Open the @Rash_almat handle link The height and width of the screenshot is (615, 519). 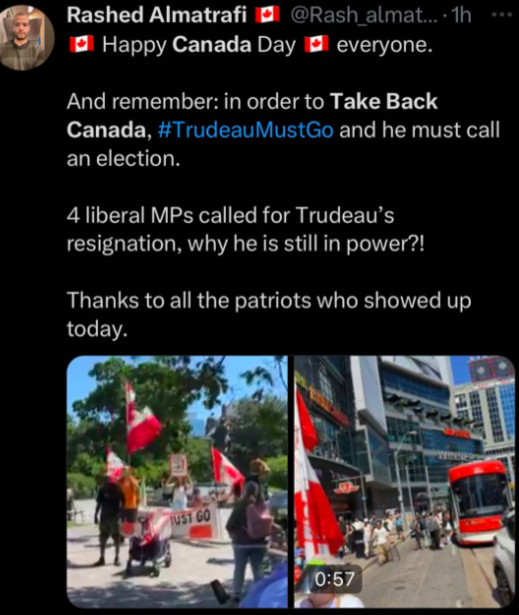[x=363, y=16]
